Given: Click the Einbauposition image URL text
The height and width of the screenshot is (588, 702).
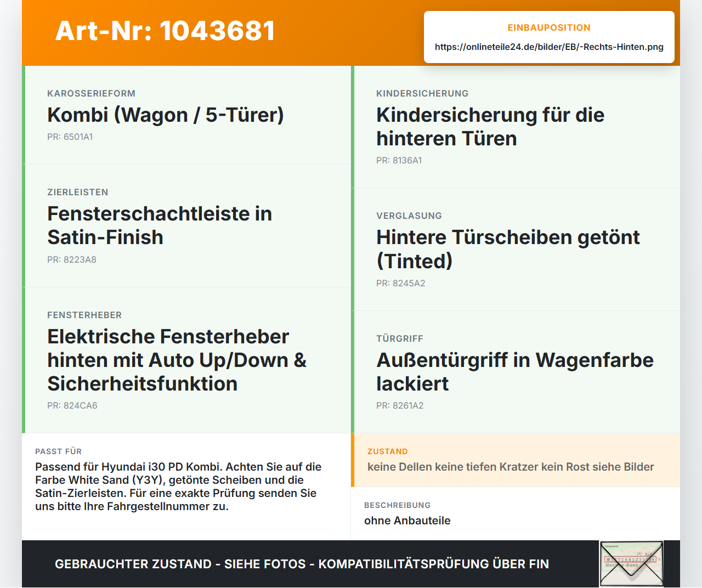Looking at the screenshot, I should pos(549,47).
